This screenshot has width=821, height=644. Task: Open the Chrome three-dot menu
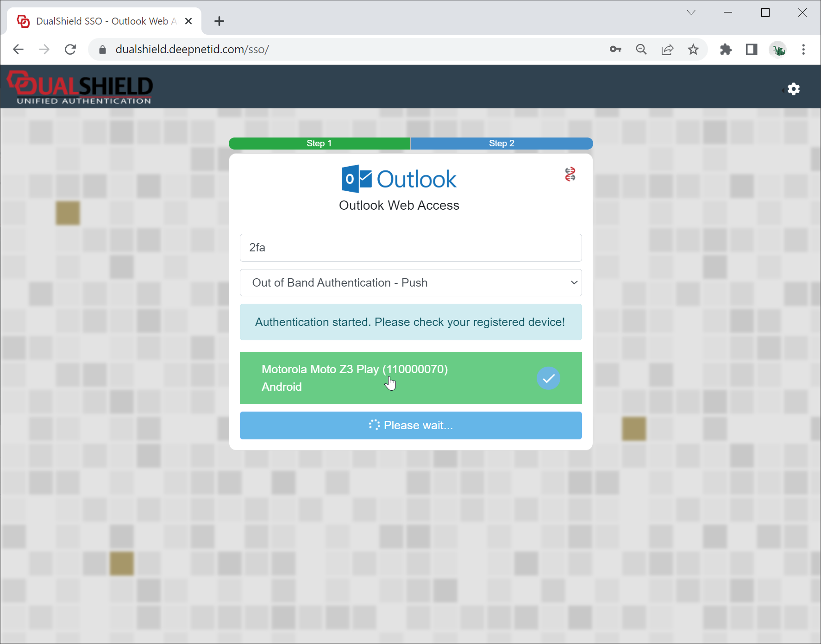pos(803,50)
